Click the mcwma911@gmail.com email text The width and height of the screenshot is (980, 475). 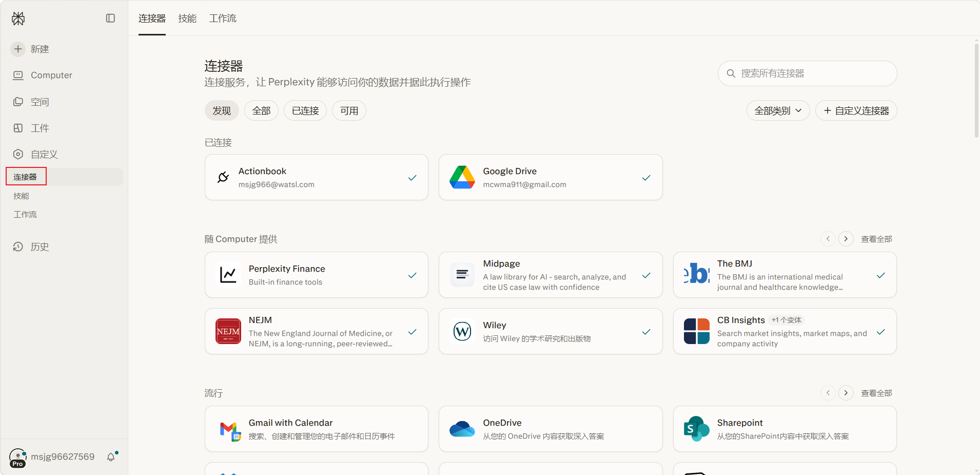click(524, 184)
